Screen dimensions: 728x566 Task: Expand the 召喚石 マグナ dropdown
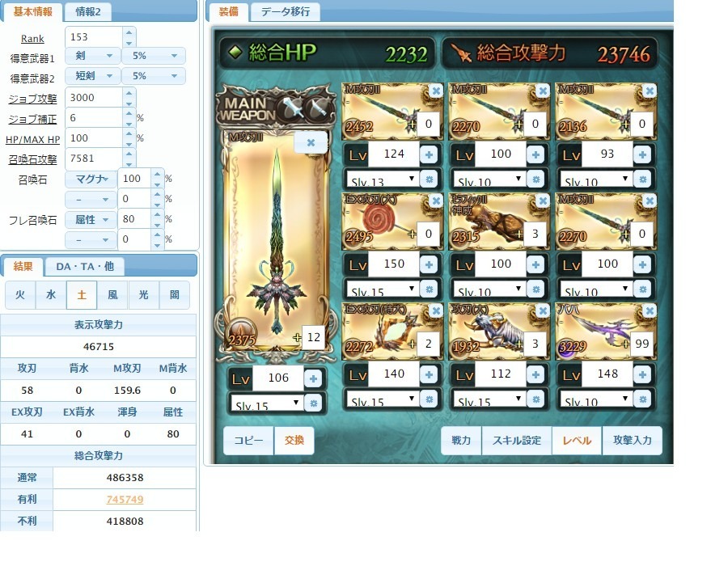(x=91, y=179)
